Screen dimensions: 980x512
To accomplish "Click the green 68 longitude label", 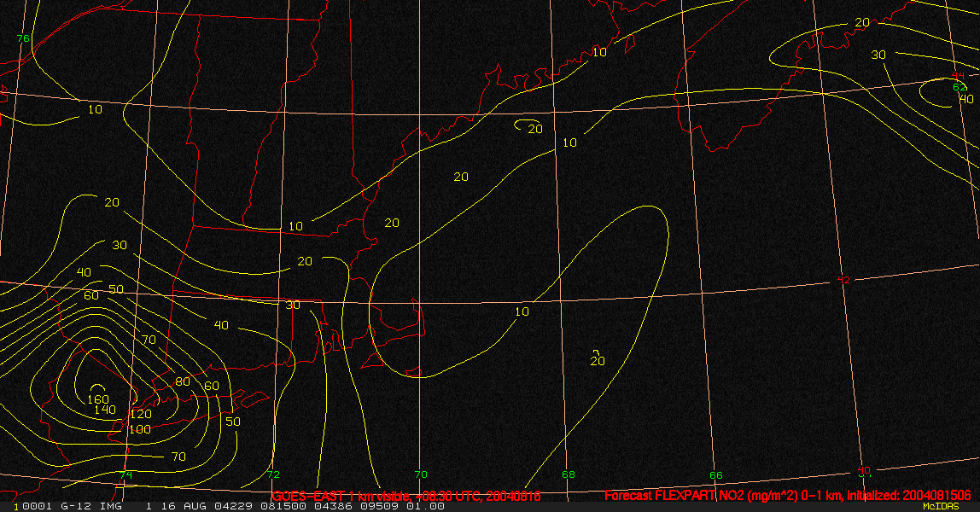I will 569,474.
